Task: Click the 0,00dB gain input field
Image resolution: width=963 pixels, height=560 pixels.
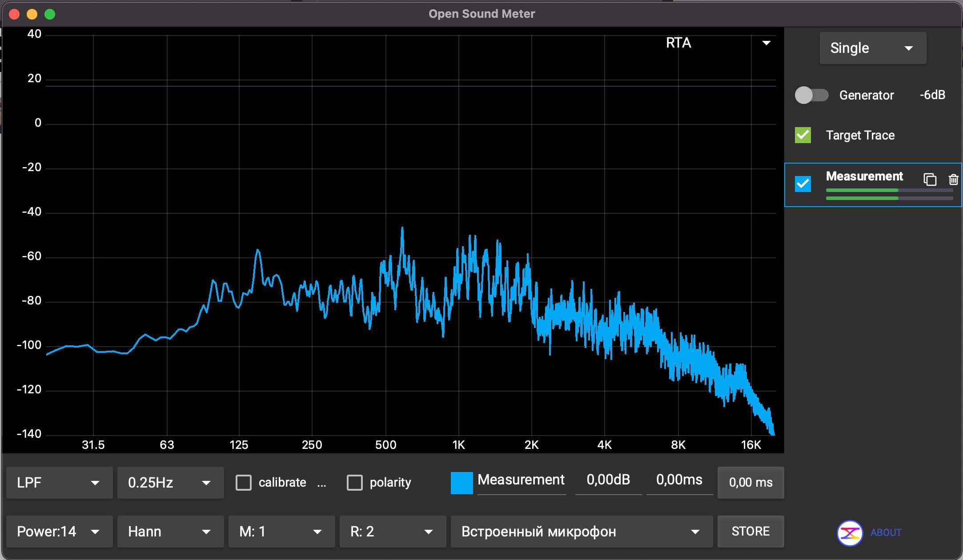Action: click(608, 480)
